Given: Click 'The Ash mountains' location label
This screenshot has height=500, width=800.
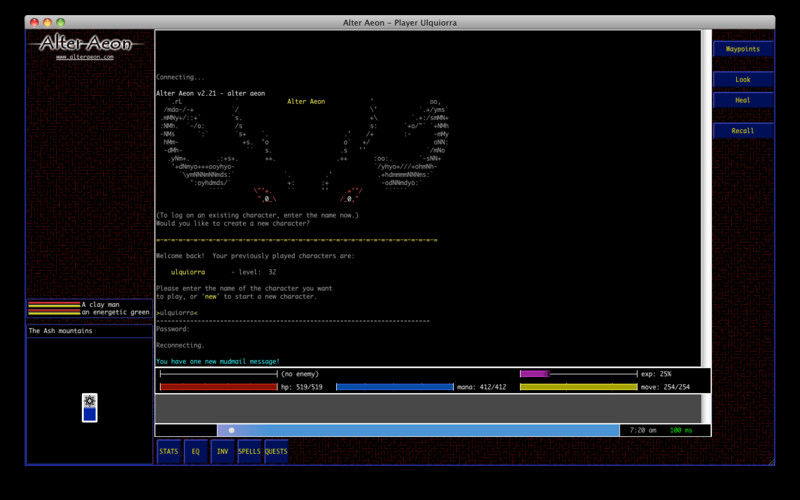Looking at the screenshot, I should pos(60,331).
